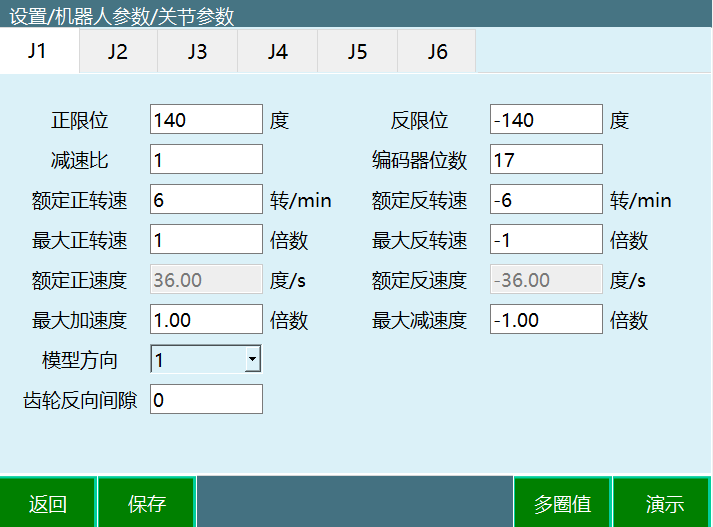Screen dimensions: 713x527
Task: Open the 多圈值 button
Action: (x=562, y=503)
